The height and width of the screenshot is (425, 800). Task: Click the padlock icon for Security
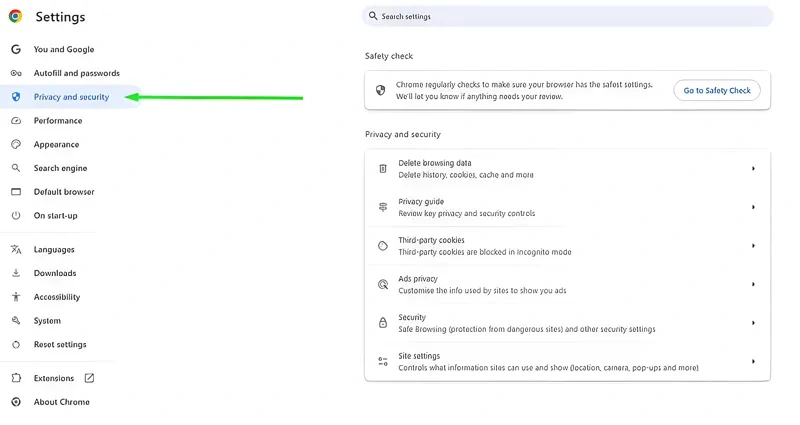pos(383,323)
